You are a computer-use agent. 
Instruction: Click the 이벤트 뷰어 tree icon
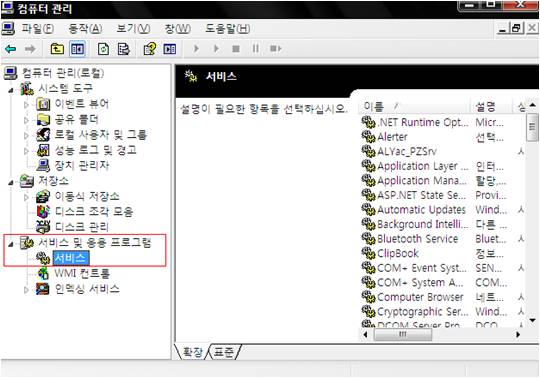(43, 104)
